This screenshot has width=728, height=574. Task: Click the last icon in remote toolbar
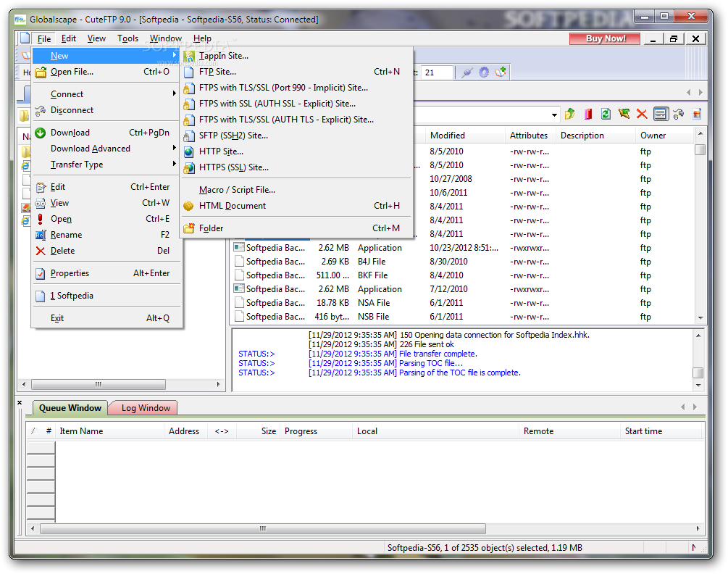click(x=697, y=114)
